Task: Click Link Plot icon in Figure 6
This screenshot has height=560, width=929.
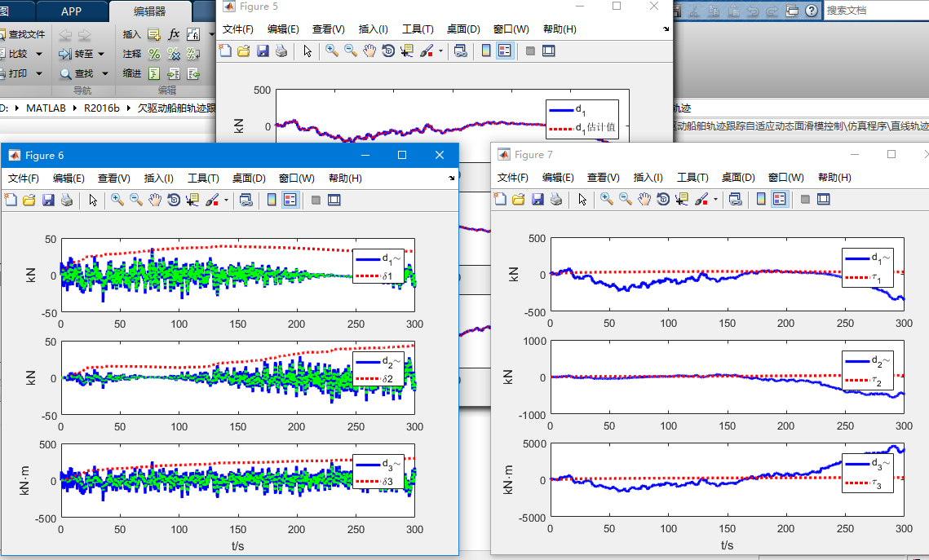Action: pyautogui.click(x=246, y=200)
